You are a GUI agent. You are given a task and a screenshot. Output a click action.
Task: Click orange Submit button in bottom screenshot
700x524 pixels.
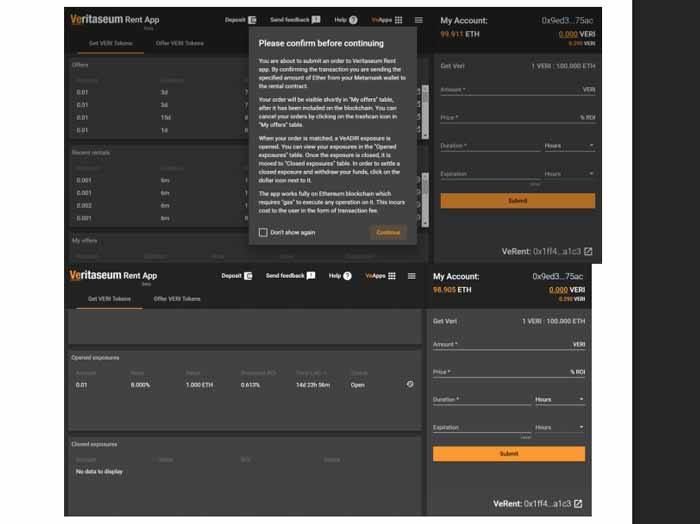point(508,453)
